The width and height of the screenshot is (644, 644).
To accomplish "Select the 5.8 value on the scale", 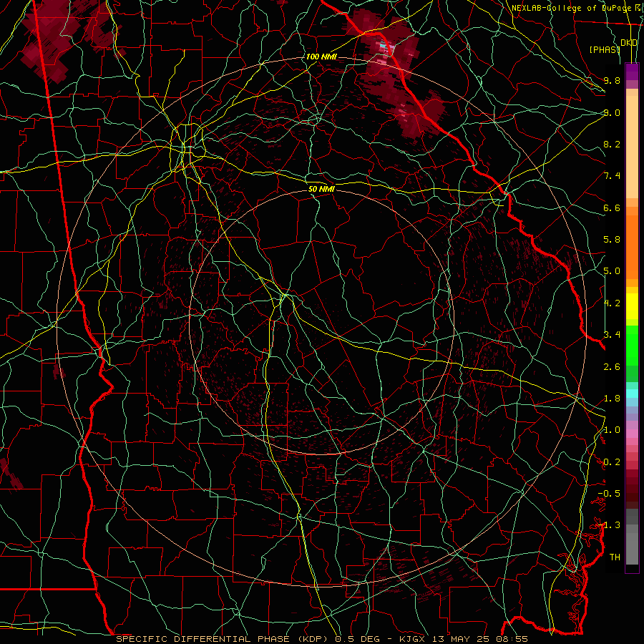I will coord(612,240).
